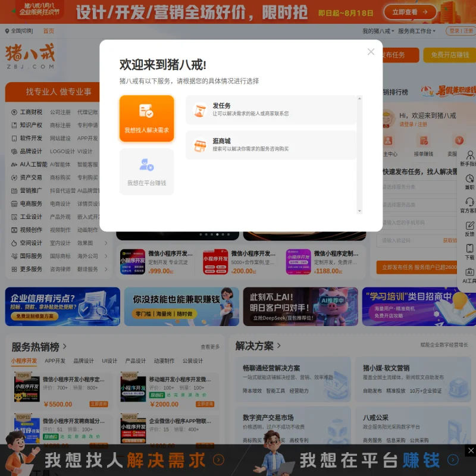This screenshot has height=476, width=476.
Task: Click the 免费开店赚钱 button
Action: (450, 55)
